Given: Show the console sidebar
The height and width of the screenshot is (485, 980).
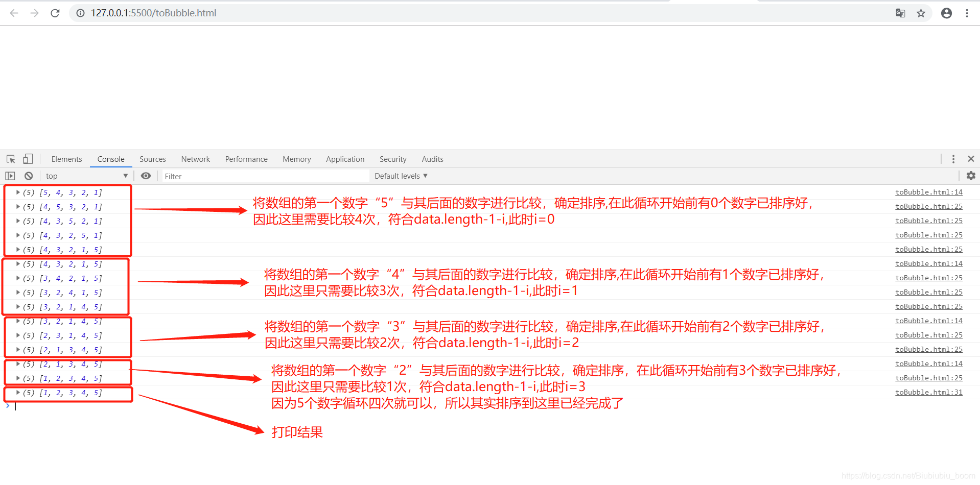Looking at the screenshot, I should coord(10,176).
